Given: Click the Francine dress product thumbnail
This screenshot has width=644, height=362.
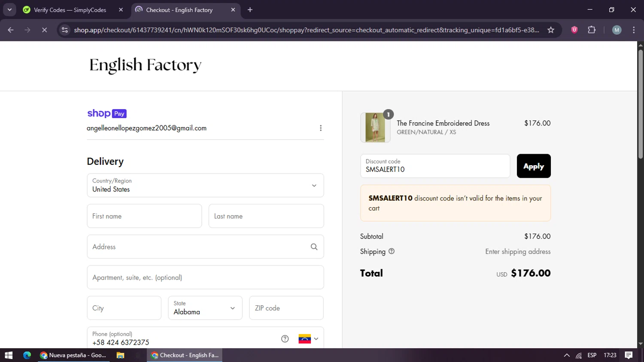Looking at the screenshot, I should 375,128.
